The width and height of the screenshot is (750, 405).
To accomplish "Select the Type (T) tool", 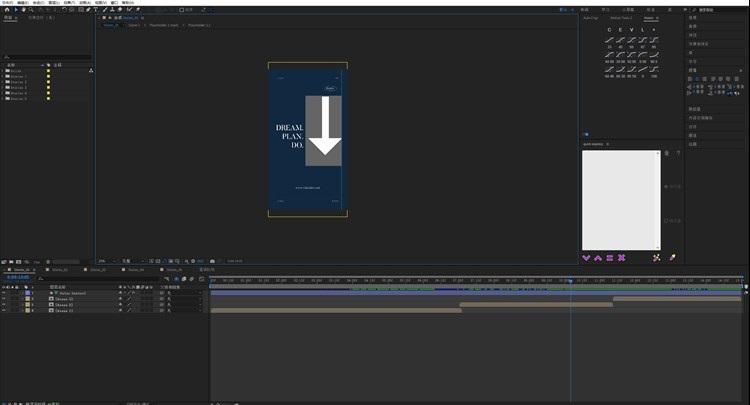I will (x=96, y=10).
